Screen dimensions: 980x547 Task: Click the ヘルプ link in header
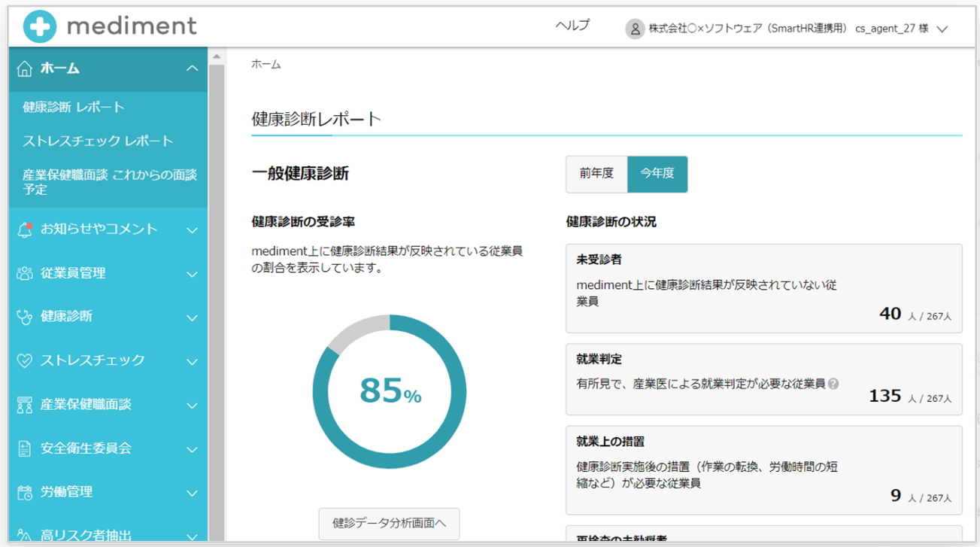click(x=572, y=26)
